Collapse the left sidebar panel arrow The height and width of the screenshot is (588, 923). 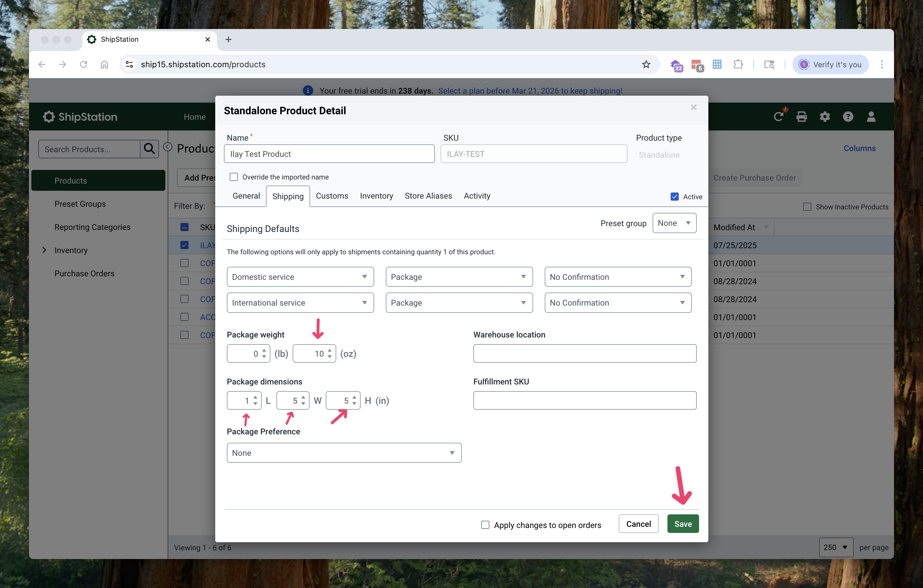(x=167, y=147)
